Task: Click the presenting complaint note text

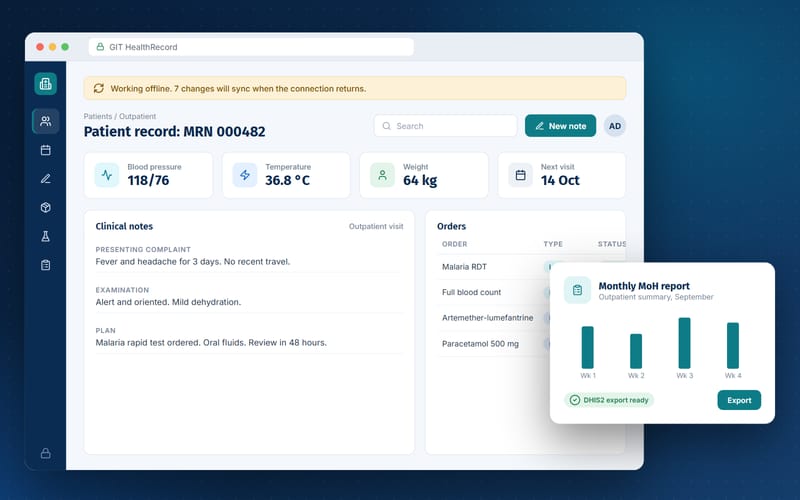Action: click(192, 262)
